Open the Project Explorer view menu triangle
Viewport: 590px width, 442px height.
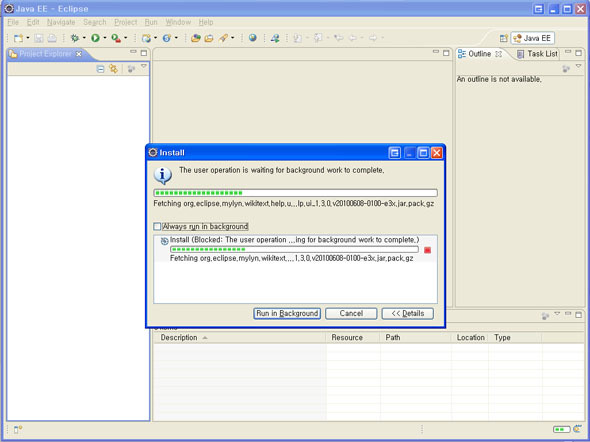click(x=144, y=67)
